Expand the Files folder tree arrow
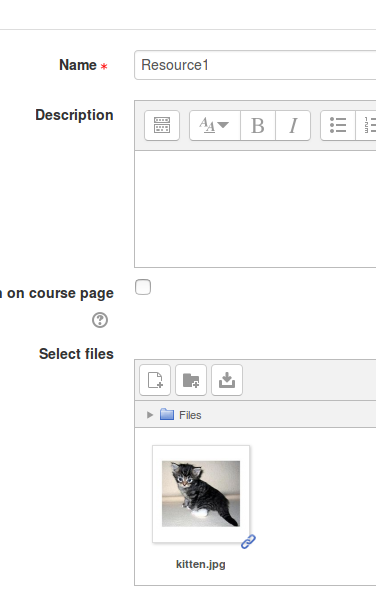This screenshot has height=602, width=376. point(150,415)
